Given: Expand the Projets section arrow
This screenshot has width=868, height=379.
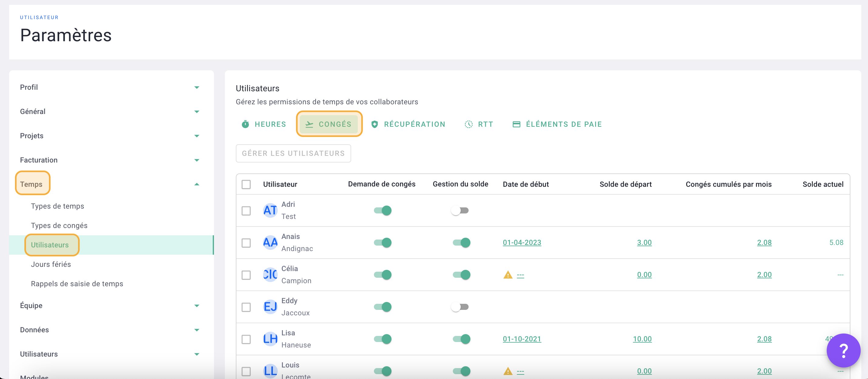Looking at the screenshot, I should tap(197, 136).
